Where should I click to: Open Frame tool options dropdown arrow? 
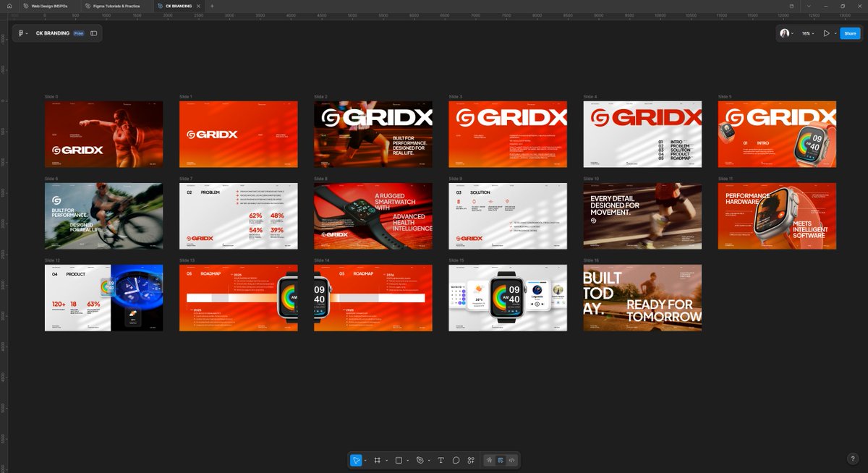click(386, 460)
